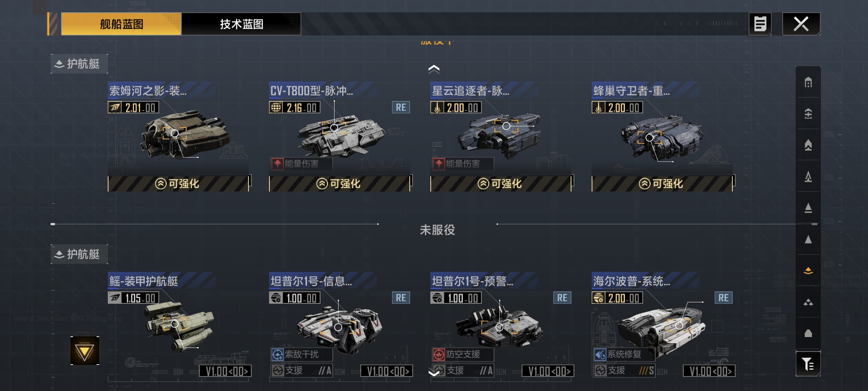Switch to the 技术蓝图 tab
The height and width of the screenshot is (391, 868).
point(241,24)
